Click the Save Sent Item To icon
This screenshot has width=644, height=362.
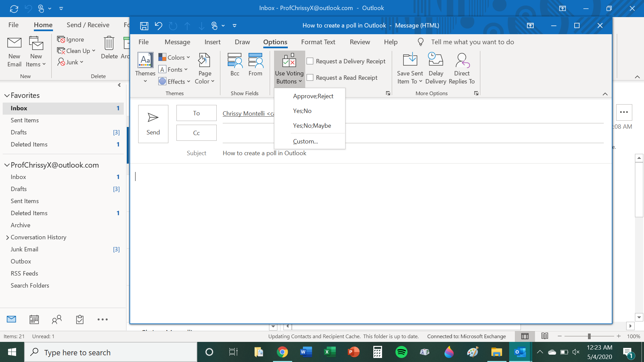pyautogui.click(x=410, y=60)
